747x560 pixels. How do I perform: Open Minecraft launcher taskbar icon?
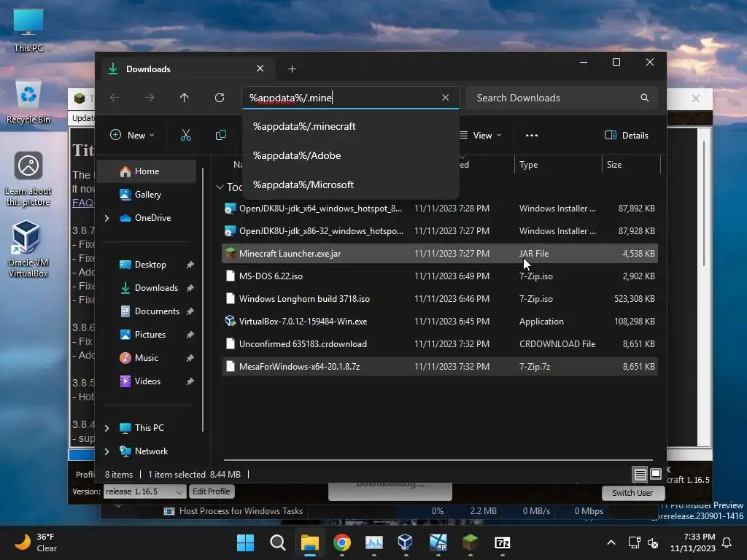tap(471, 542)
